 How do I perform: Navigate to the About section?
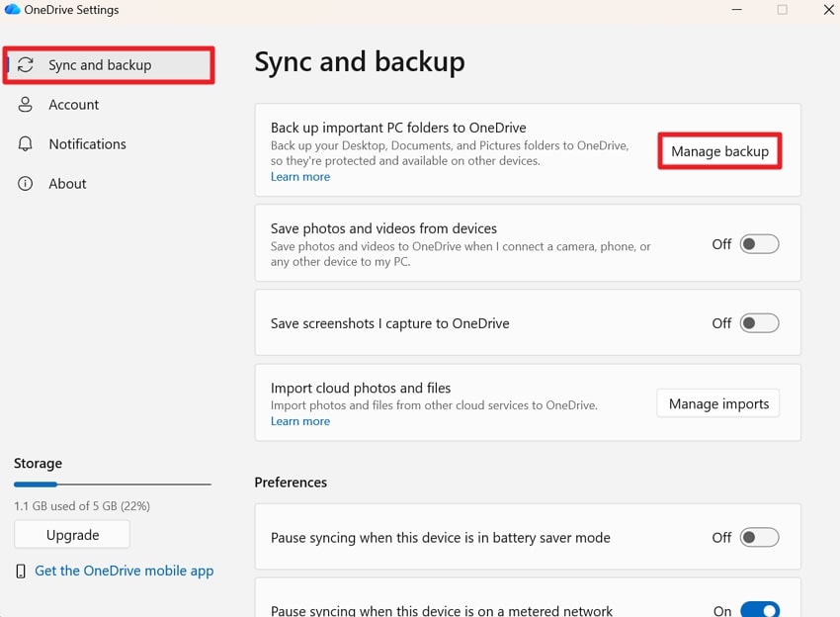click(67, 183)
